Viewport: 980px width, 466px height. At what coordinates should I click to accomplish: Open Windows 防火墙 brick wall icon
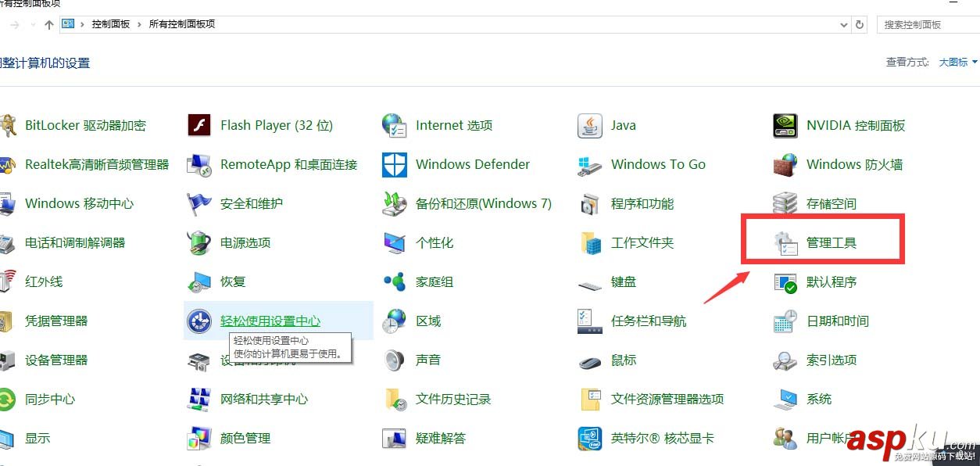click(x=785, y=164)
